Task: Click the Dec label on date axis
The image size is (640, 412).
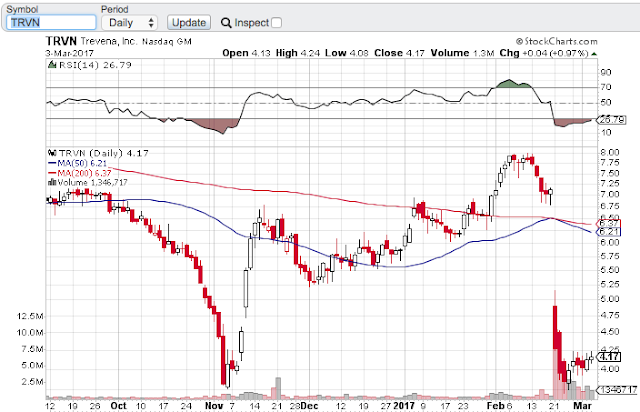Action: tap(310, 406)
